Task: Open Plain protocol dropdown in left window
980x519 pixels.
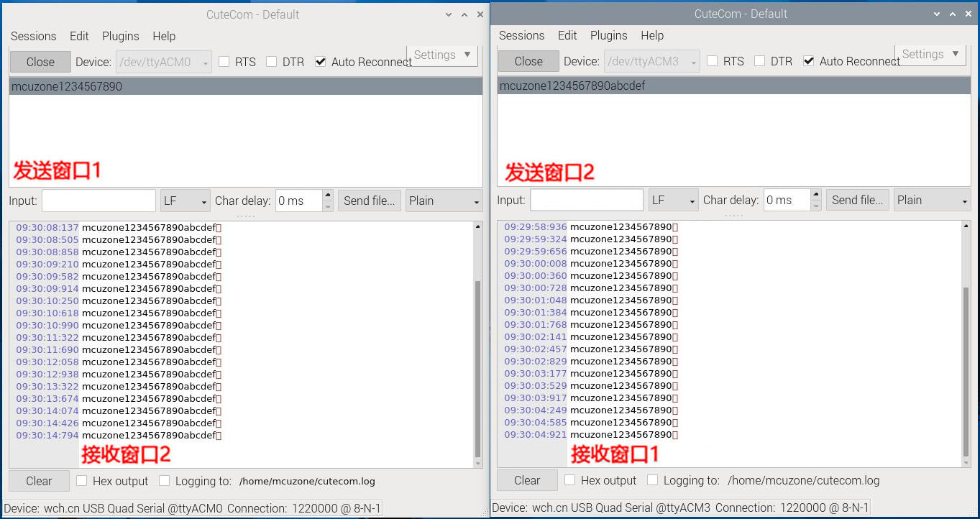Action: (x=444, y=201)
